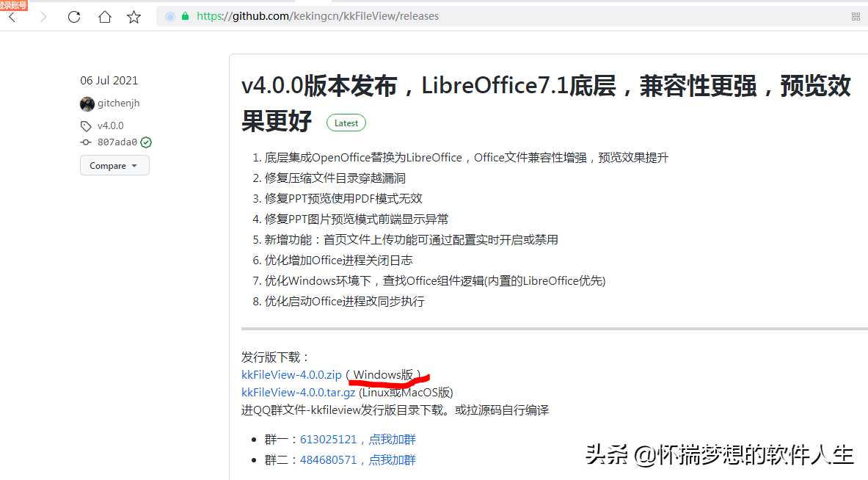868x480 pixels.
Task: Click note 4 about PPT图片预览模式
Action: coord(357,219)
